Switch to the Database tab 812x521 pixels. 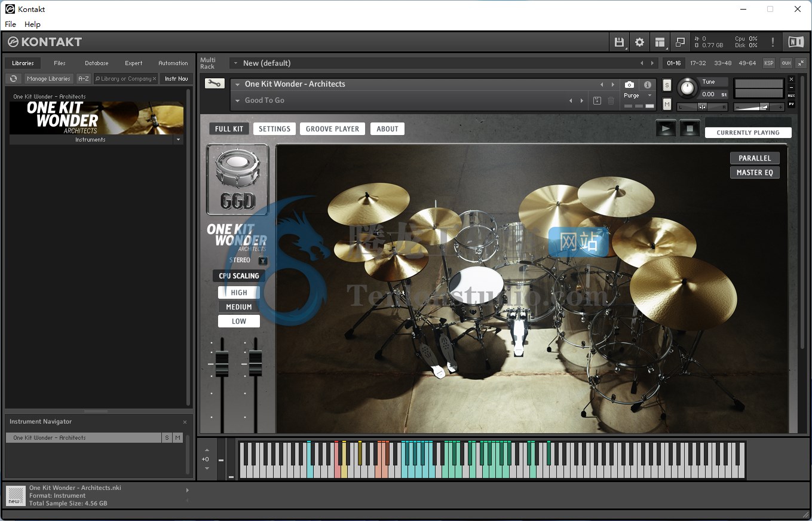(x=97, y=63)
